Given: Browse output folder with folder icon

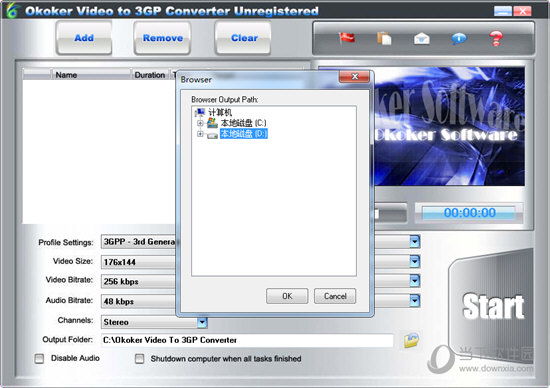Looking at the screenshot, I should tap(411, 340).
